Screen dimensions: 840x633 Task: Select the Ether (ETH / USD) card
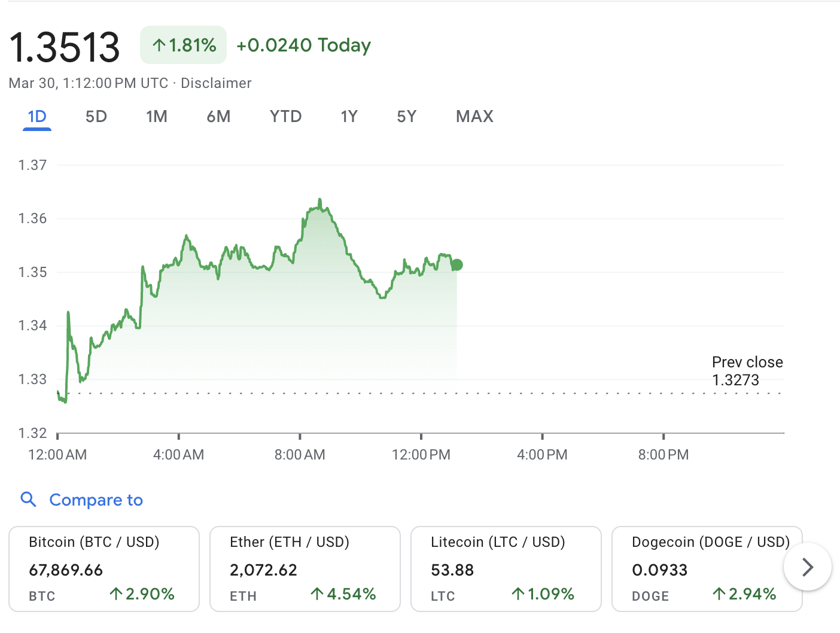305,568
